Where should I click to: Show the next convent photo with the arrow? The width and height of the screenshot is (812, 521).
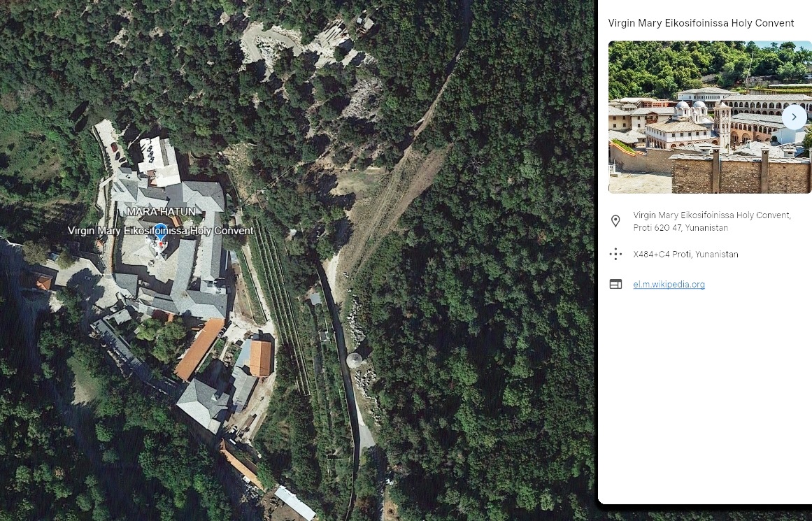(794, 117)
